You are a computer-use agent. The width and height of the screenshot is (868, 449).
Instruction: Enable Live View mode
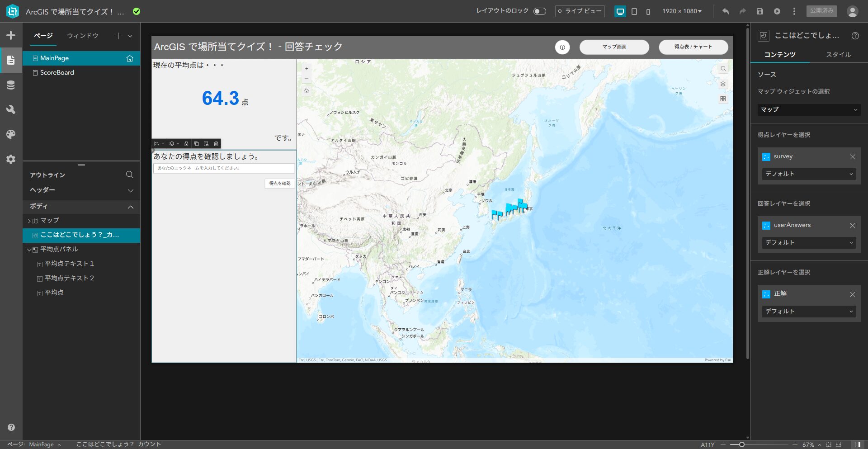click(580, 11)
